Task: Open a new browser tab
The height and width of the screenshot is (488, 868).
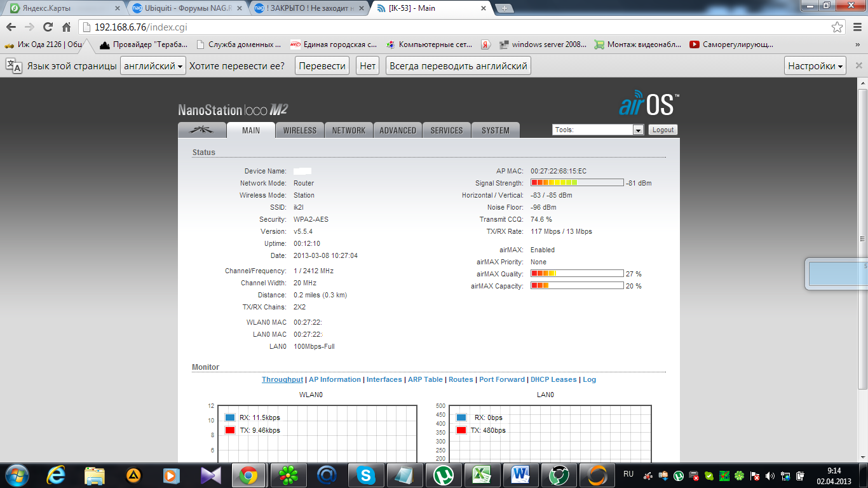Action: (505, 8)
